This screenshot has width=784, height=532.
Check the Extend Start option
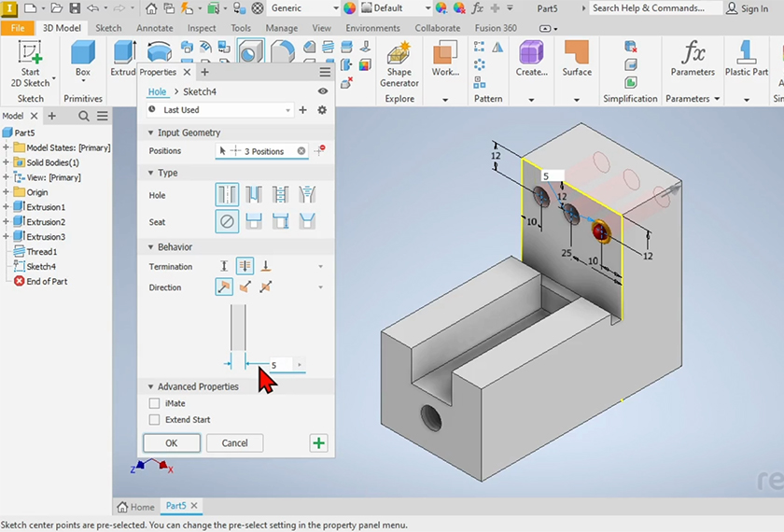point(155,420)
